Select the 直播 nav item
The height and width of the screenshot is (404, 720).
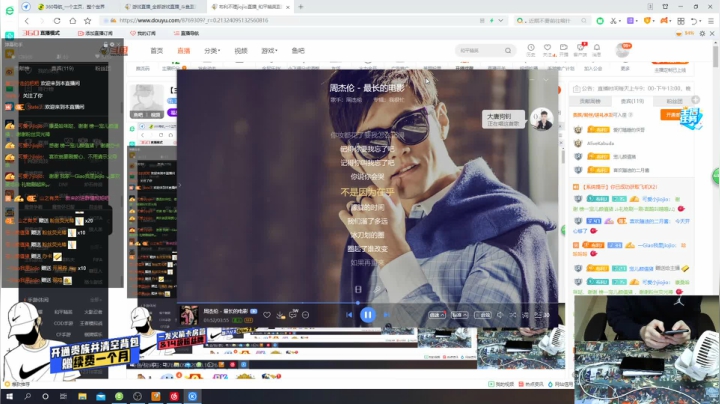coord(184,50)
